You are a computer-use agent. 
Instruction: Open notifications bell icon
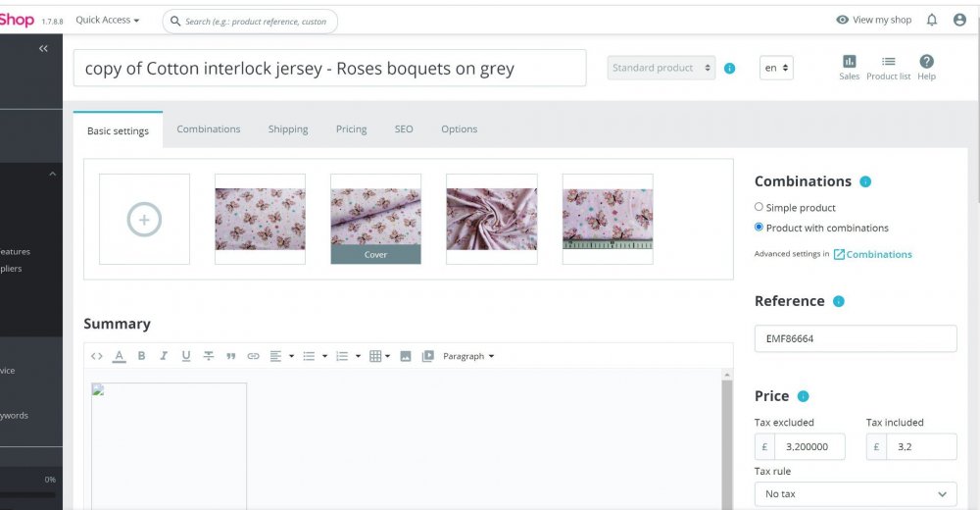tap(931, 20)
